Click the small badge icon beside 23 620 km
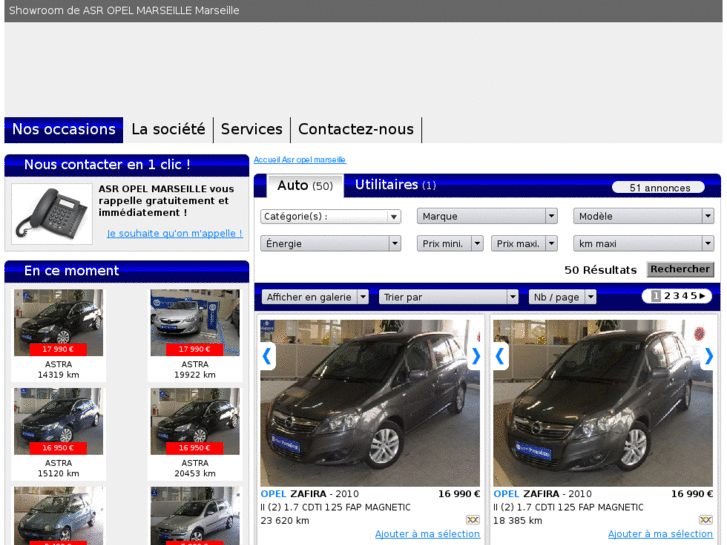 pyautogui.click(x=473, y=520)
